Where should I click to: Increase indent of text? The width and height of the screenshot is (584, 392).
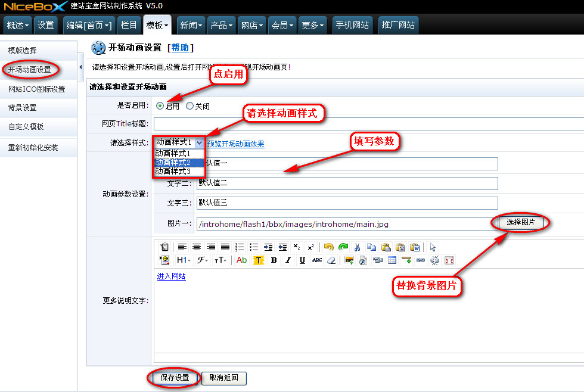(268, 247)
